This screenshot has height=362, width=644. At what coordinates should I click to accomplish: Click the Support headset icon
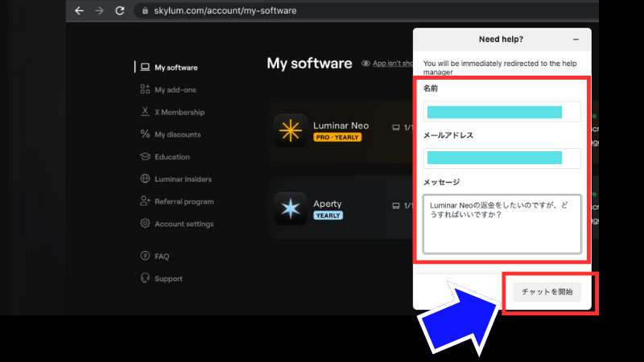(x=145, y=278)
